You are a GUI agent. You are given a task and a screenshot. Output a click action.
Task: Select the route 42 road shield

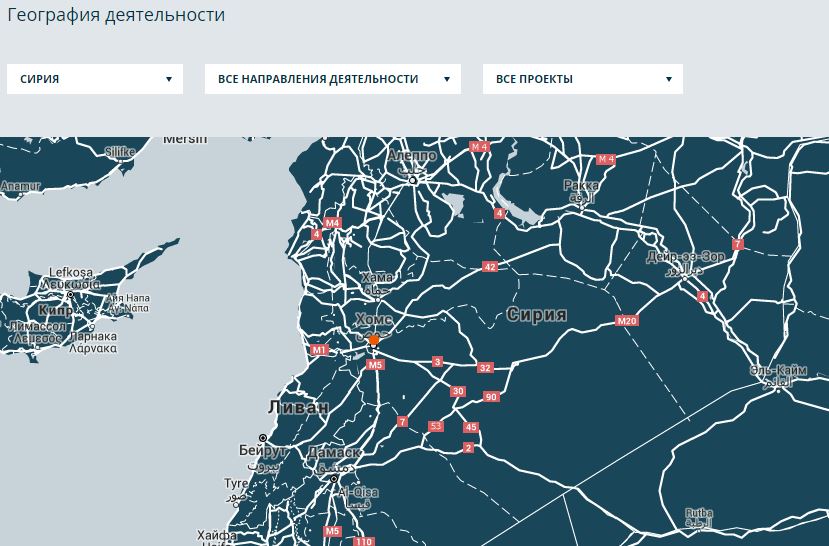[489, 267]
